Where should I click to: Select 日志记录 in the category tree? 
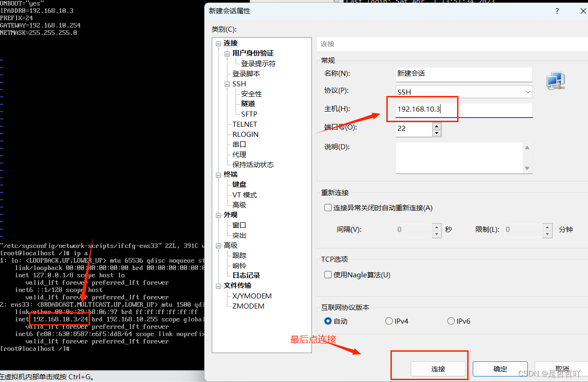coord(246,275)
